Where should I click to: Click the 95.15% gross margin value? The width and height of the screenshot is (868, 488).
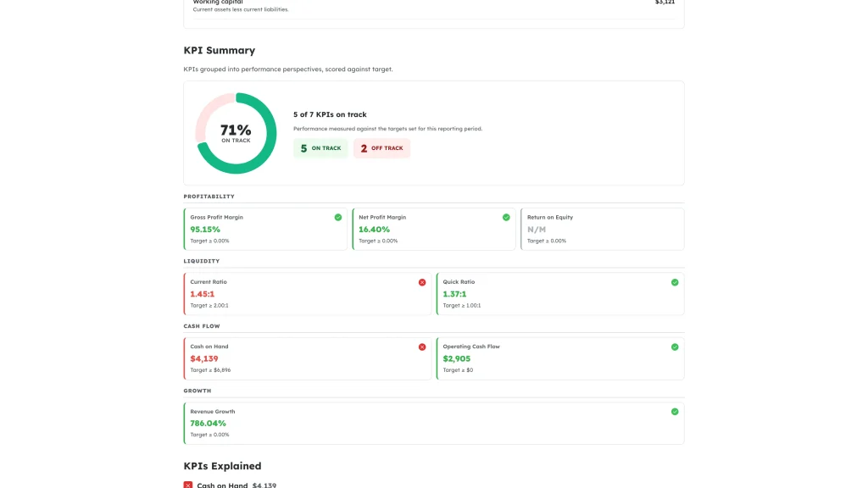click(205, 229)
